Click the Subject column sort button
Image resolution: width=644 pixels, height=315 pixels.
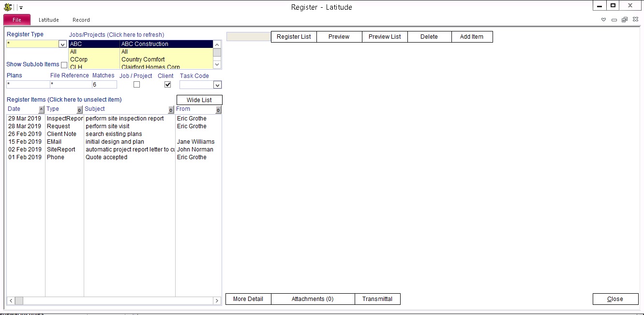tap(171, 110)
